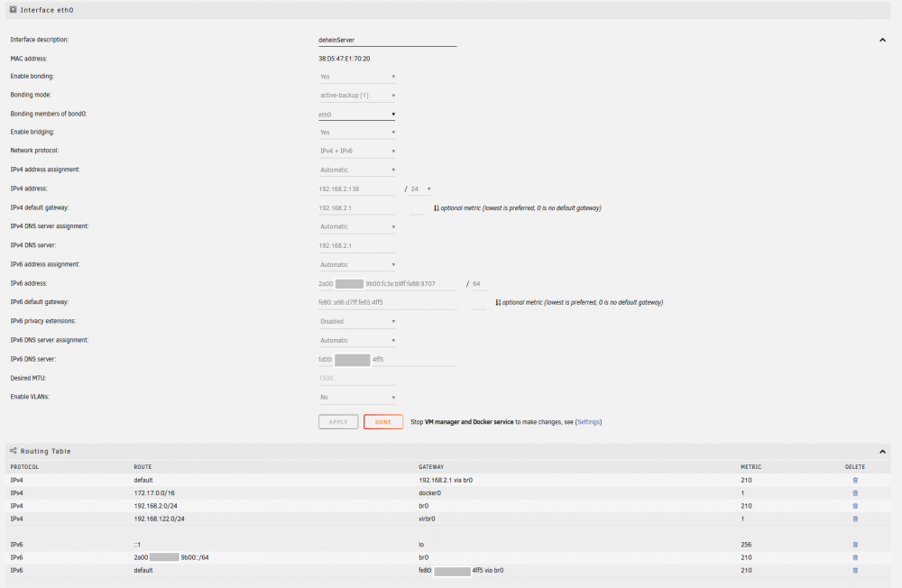
Task: Delete the IPv6 default route
Action: (855, 570)
